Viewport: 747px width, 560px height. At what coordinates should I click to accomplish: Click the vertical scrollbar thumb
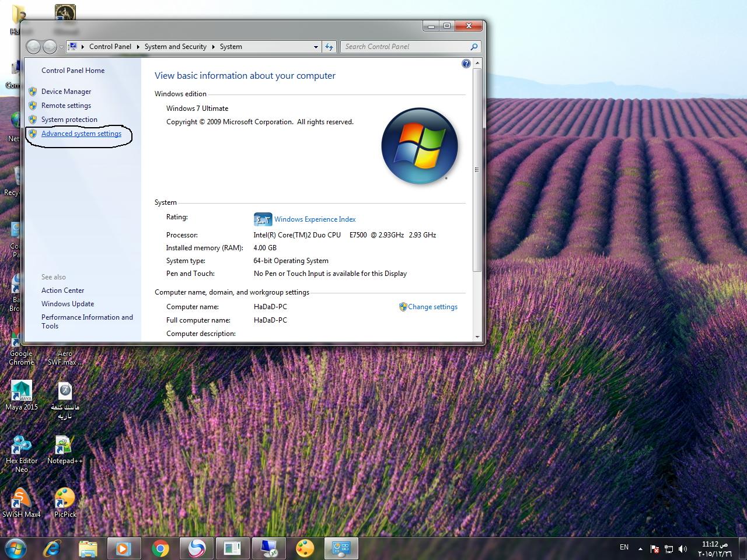coord(477,170)
